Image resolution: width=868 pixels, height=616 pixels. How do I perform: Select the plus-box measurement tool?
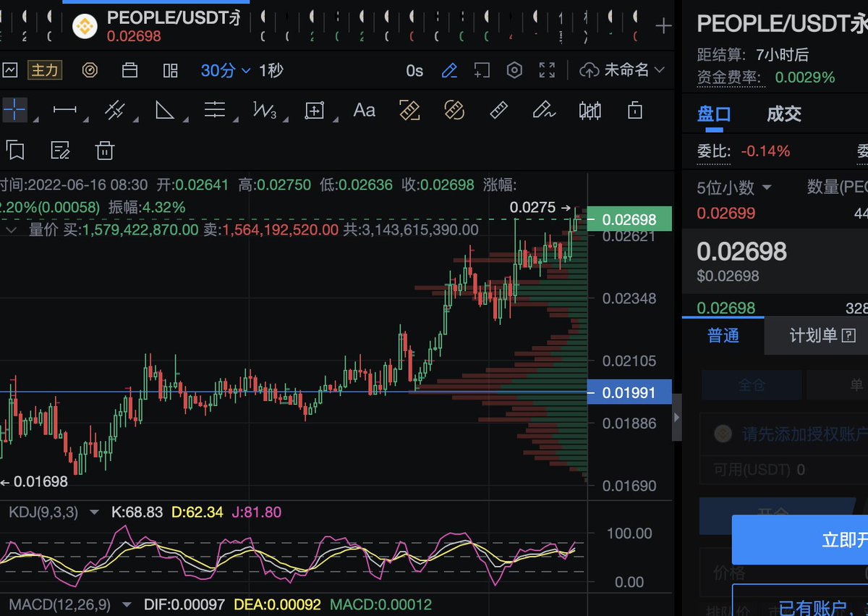pos(315,110)
